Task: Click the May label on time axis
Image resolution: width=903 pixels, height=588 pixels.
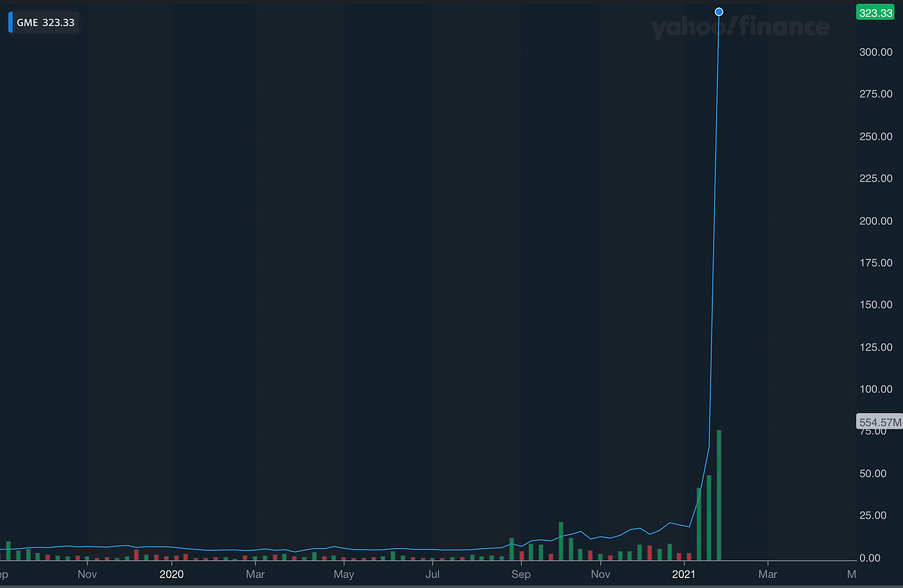Action: [344, 574]
